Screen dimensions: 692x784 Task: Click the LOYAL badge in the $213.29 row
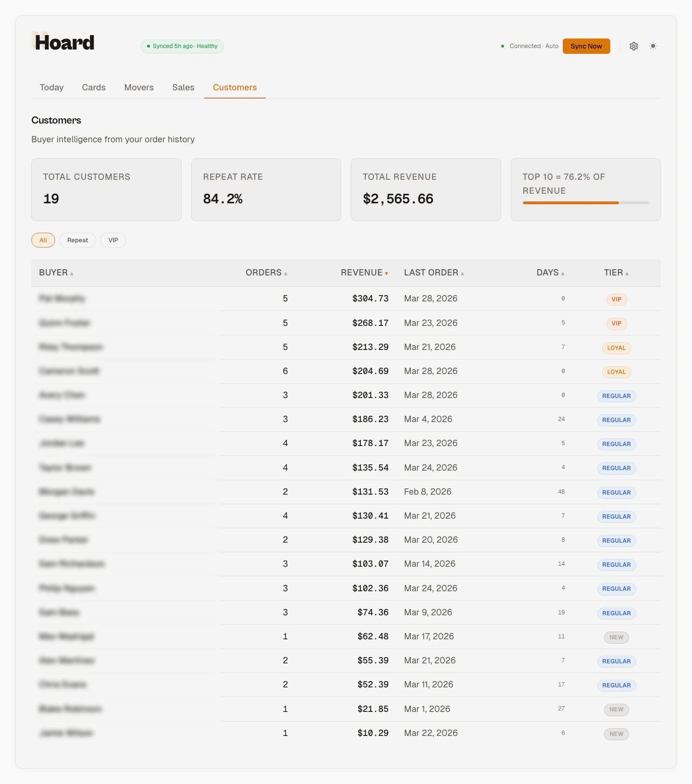point(617,348)
